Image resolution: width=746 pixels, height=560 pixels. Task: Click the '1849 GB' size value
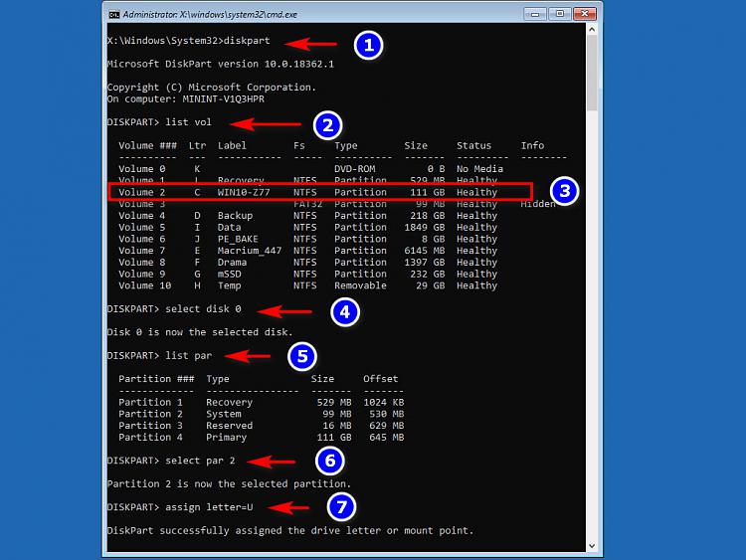425,228
